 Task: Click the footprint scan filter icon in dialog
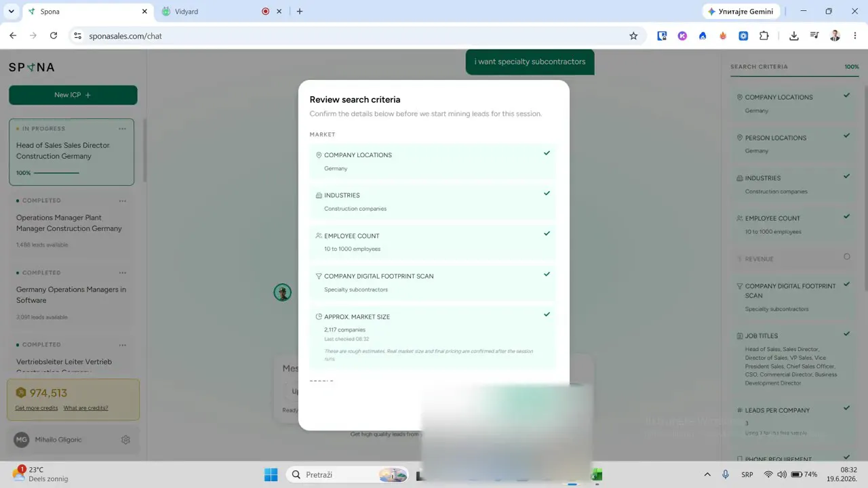coord(319,277)
